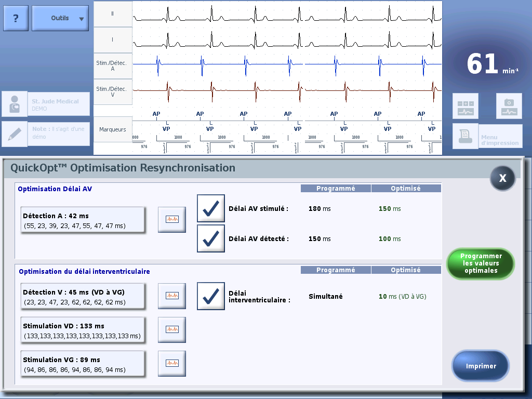View waveform for Détection V measurement
This screenshot has height=399, width=532.
click(172, 296)
